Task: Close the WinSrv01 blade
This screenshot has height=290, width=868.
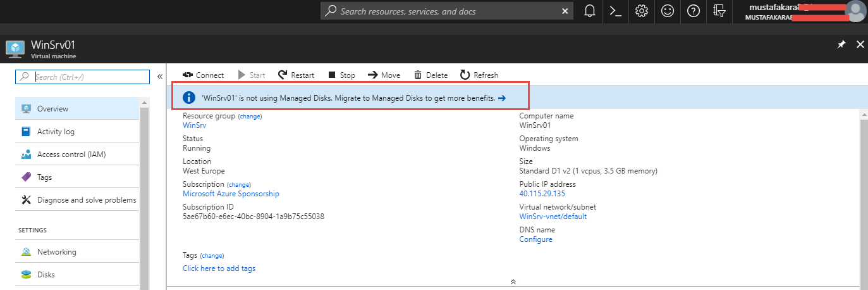Action: point(860,44)
